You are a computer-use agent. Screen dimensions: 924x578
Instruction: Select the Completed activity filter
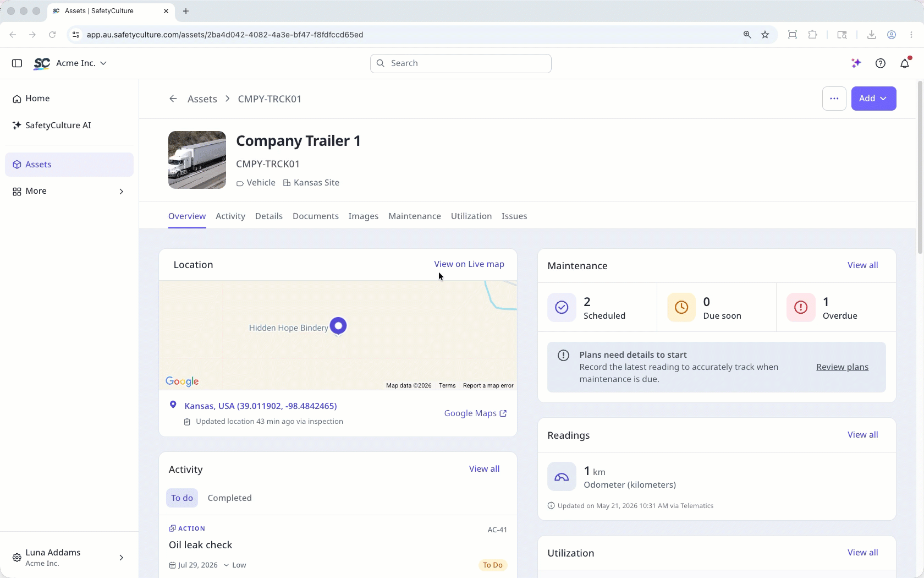point(229,498)
